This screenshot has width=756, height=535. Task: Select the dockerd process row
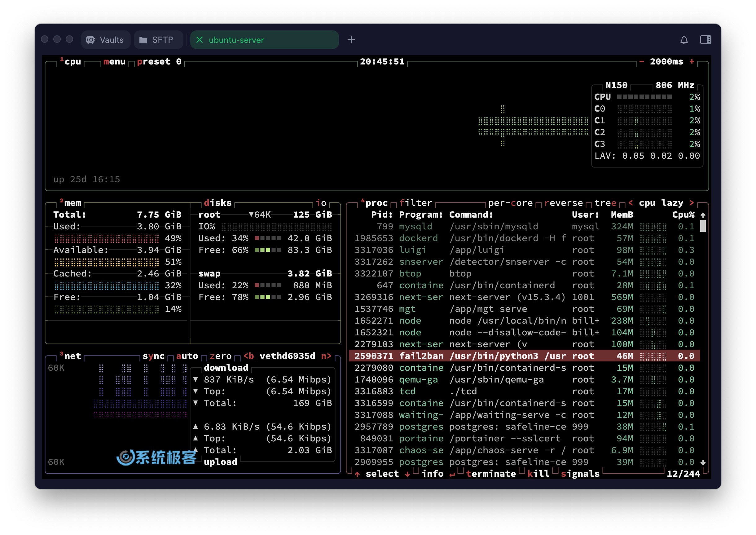pos(524,238)
